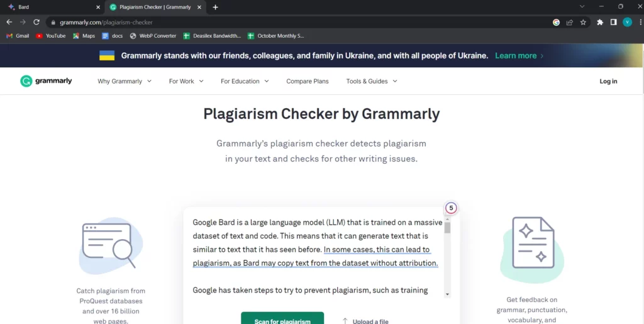Close the Plagiarism Checker tab

point(199,7)
